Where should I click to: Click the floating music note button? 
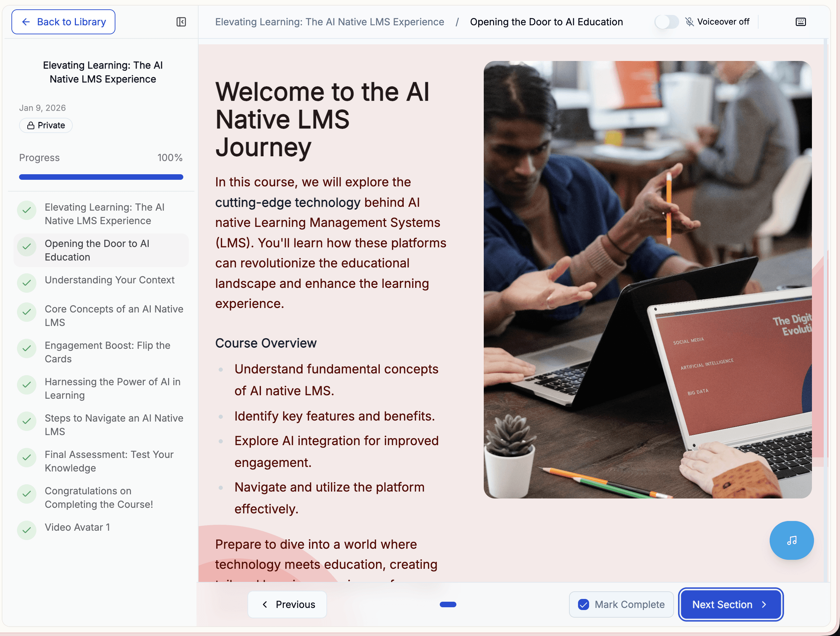coord(791,540)
